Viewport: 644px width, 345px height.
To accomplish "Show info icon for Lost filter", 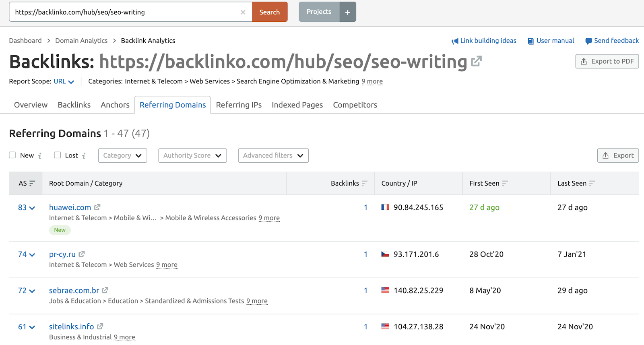I will [84, 156].
